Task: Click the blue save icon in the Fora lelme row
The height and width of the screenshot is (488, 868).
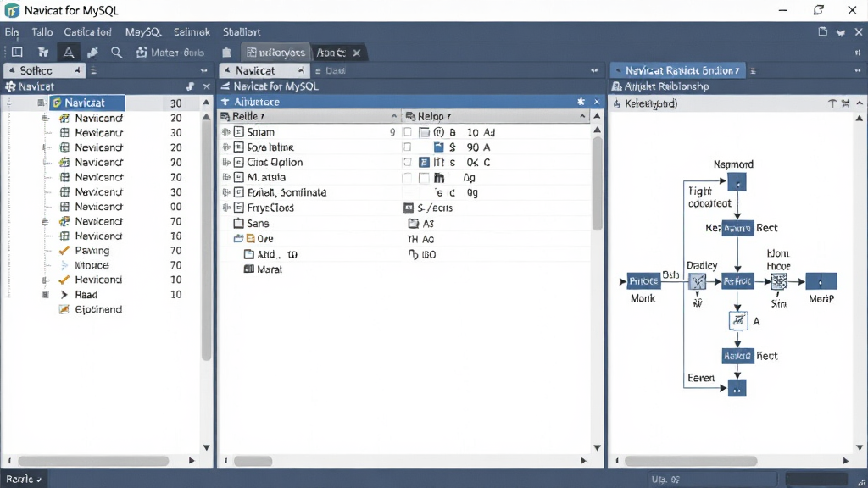Action: [x=439, y=147]
